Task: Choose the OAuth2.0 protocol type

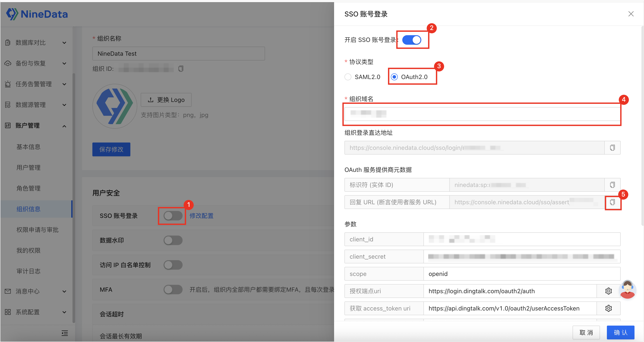Action: click(x=394, y=77)
